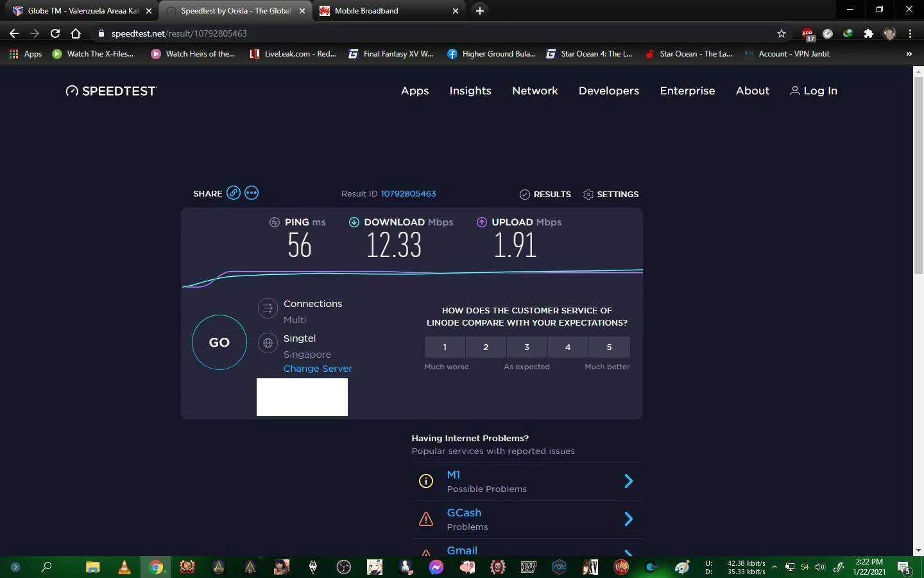This screenshot has width=924, height=578.
Task: Open Messenger from taskbar
Action: point(436,567)
